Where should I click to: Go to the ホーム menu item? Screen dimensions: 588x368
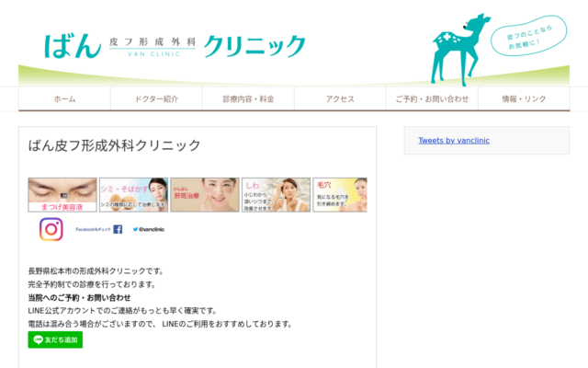(x=64, y=98)
